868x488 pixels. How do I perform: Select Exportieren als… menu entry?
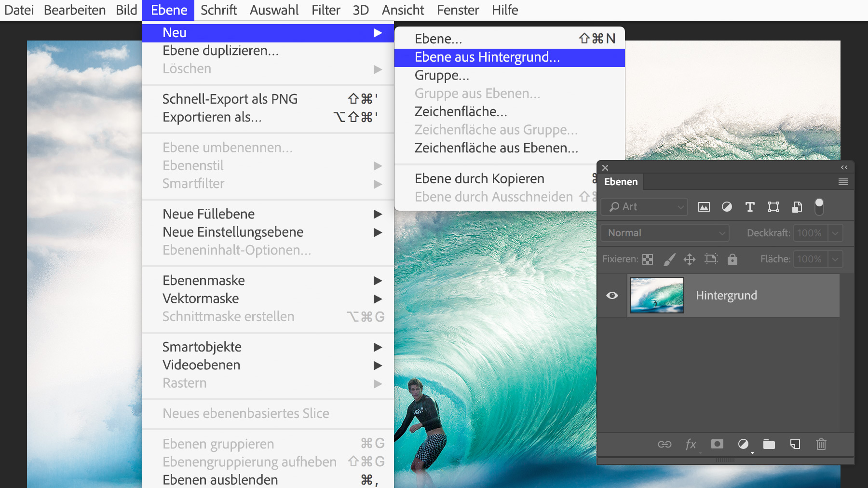coord(268,117)
